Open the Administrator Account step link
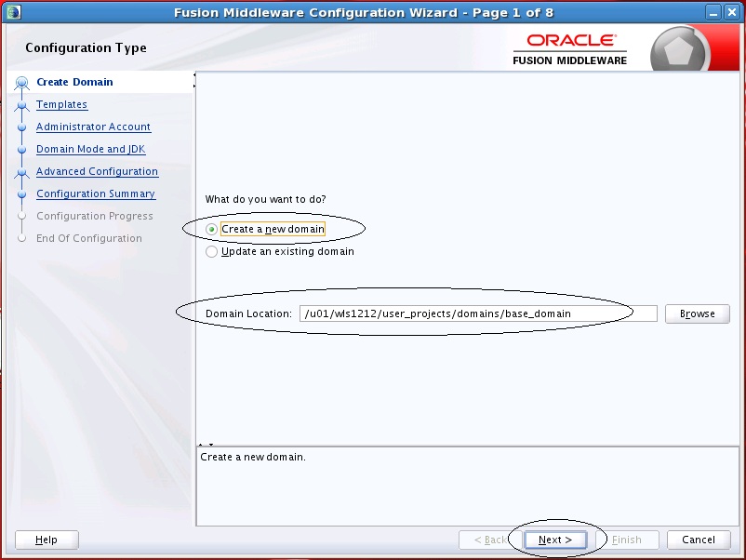Image resolution: width=746 pixels, height=560 pixels. pos(93,127)
